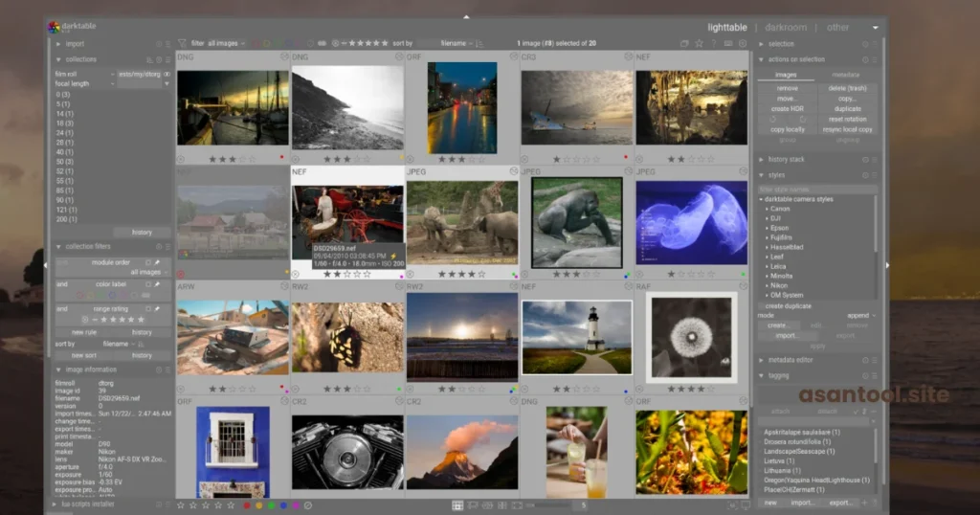Open the other views menu

[x=837, y=28]
